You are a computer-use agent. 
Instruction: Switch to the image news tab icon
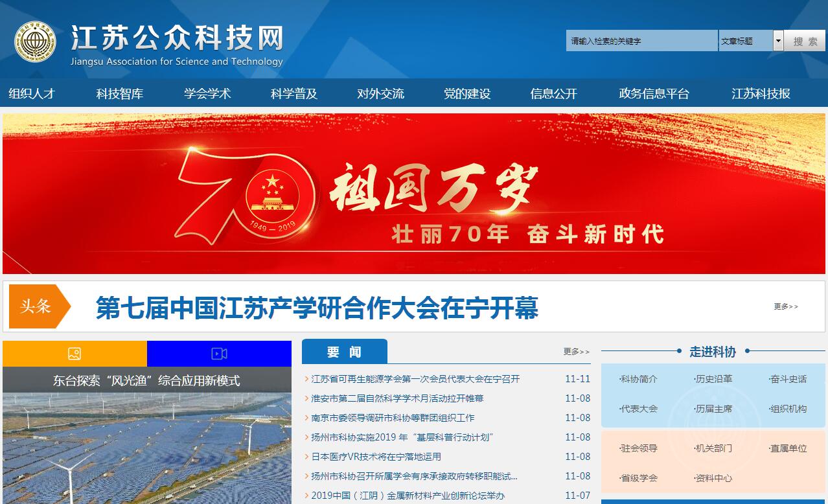click(x=75, y=354)
